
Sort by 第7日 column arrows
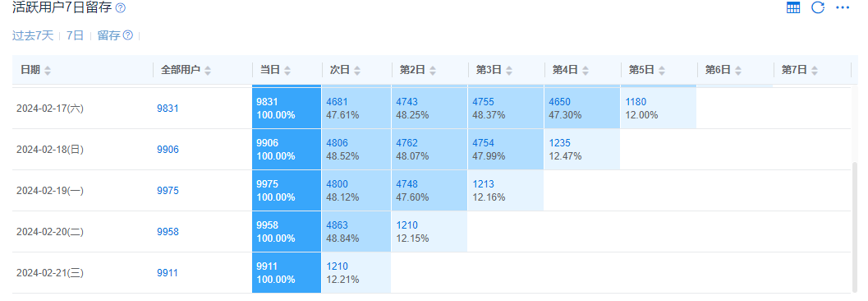[815, 71]
